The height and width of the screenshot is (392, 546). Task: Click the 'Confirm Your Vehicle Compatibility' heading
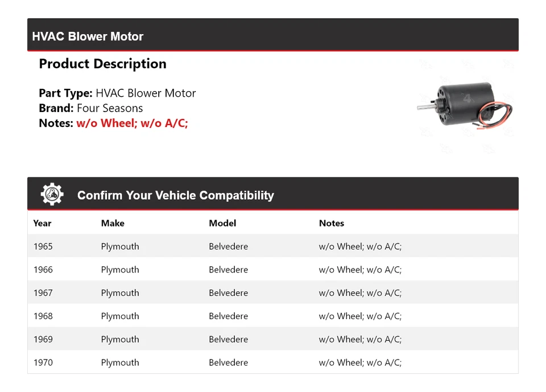[x=175, y=195]
